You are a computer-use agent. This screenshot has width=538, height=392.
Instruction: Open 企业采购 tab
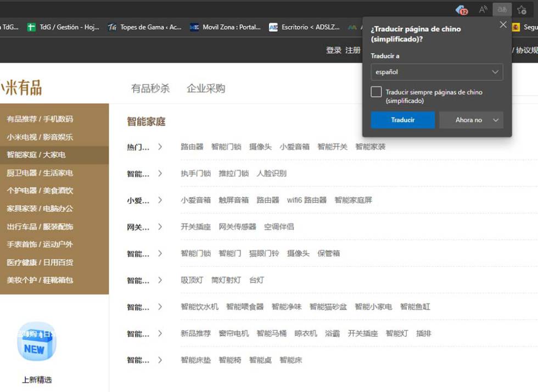(206, 88)
